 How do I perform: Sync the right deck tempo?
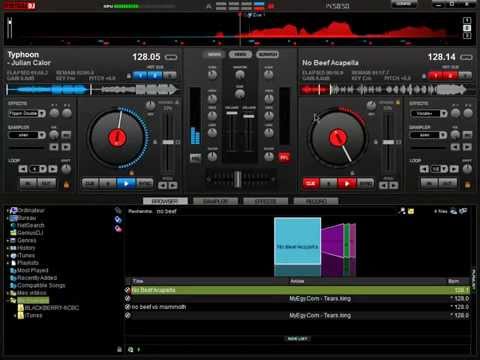click(x=365, y=184)
